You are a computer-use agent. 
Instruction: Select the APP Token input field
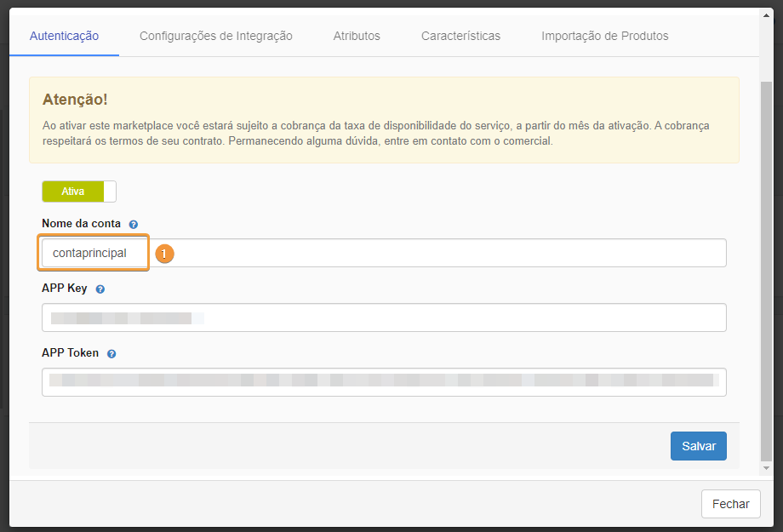point(383,382)
